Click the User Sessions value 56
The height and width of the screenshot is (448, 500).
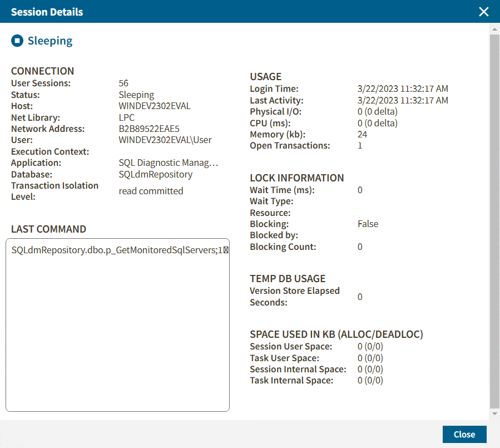pos(123,83)
